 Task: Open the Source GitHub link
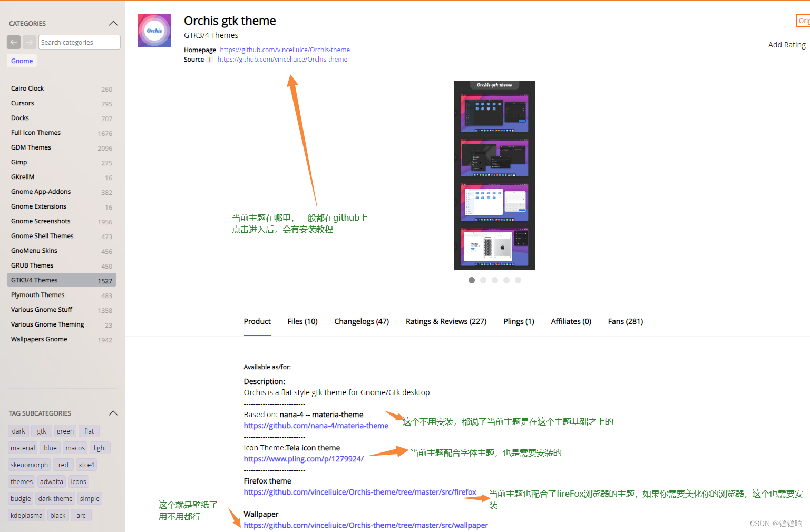tap(282, 60)
